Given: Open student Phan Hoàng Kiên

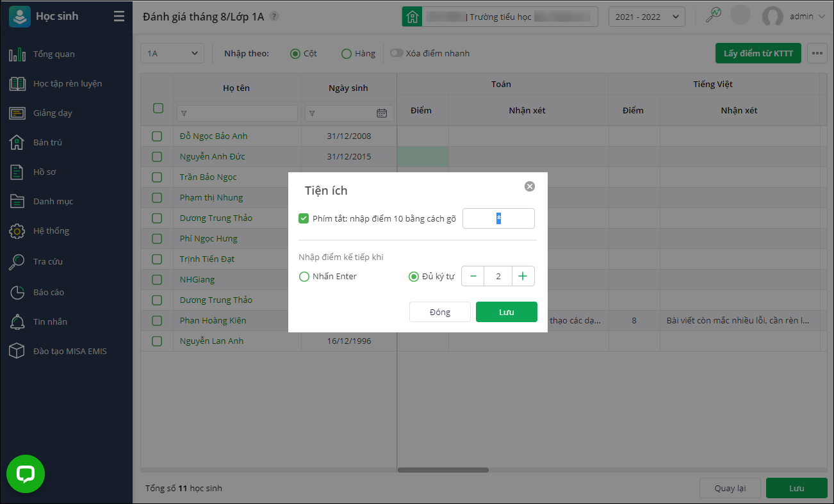Looking at the screenshot, I should click(x=213, y=320).
